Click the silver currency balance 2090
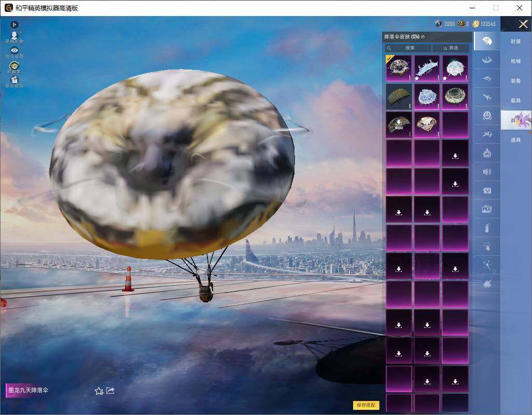The image size is (532, 415). (445, 24)
